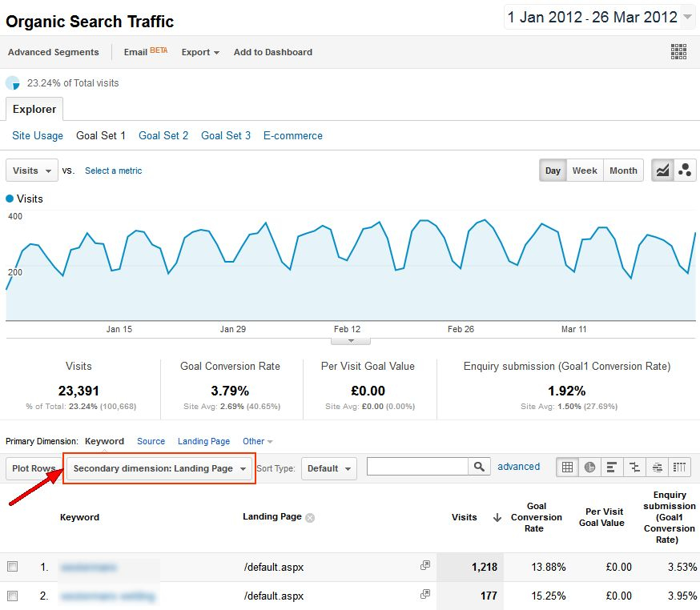Choose the comparison view icon
The image size is (700, 610).
(635, 468)
